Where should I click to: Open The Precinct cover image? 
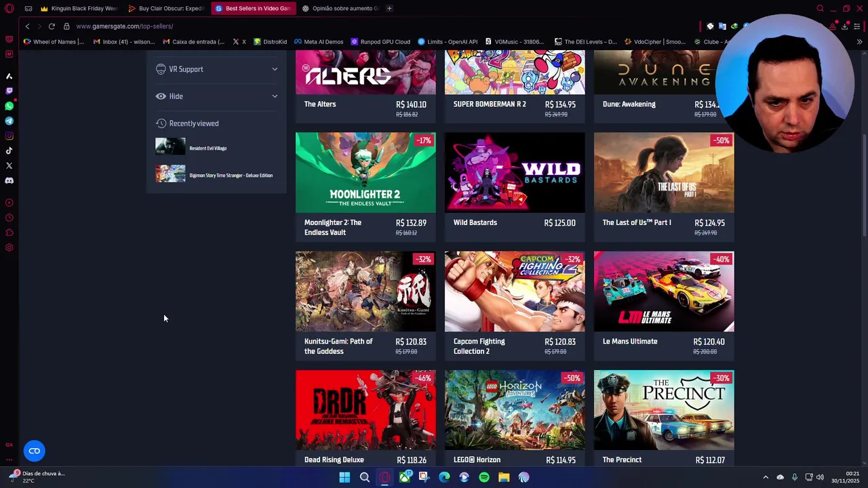click(x=664, y=410)
